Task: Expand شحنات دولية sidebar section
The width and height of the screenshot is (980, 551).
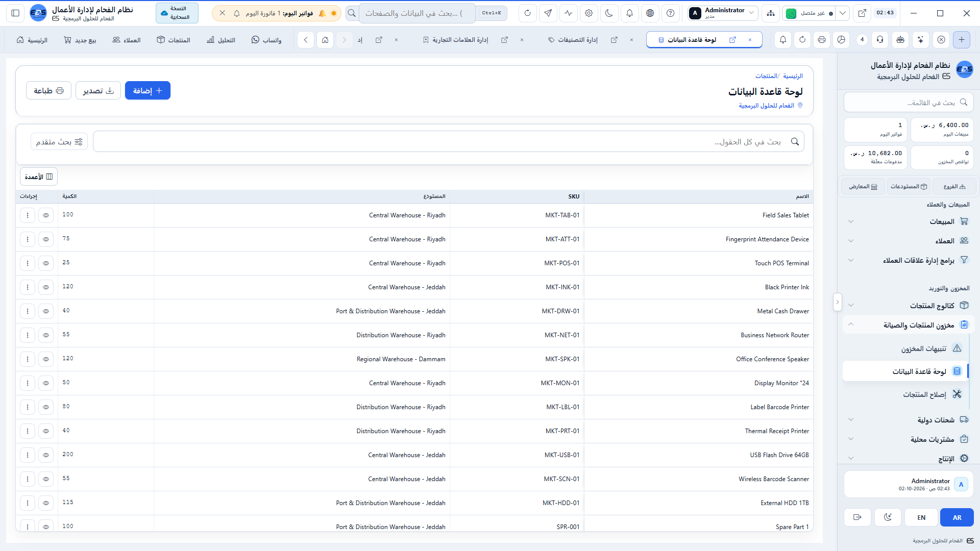Action: [x=908, y=420]
